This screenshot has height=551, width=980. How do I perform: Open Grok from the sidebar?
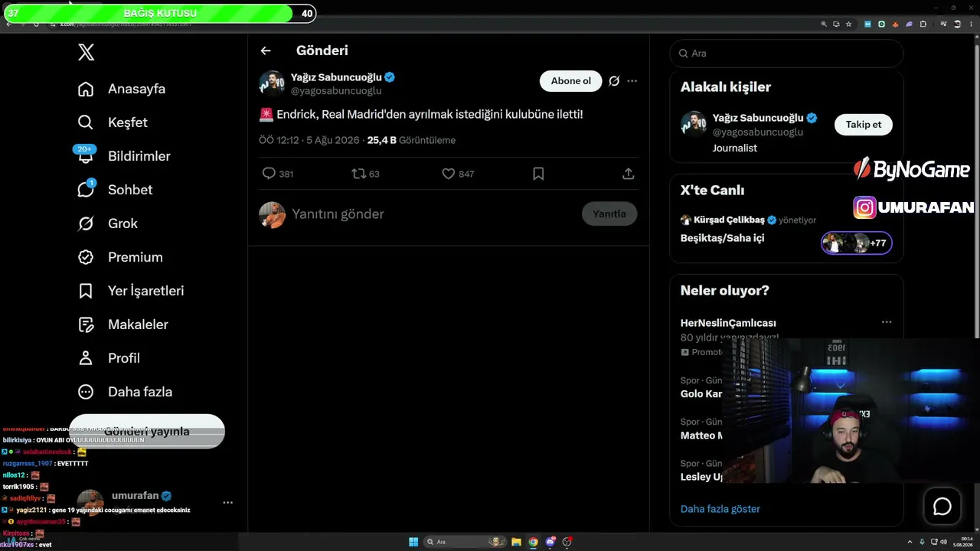(108, 223)
